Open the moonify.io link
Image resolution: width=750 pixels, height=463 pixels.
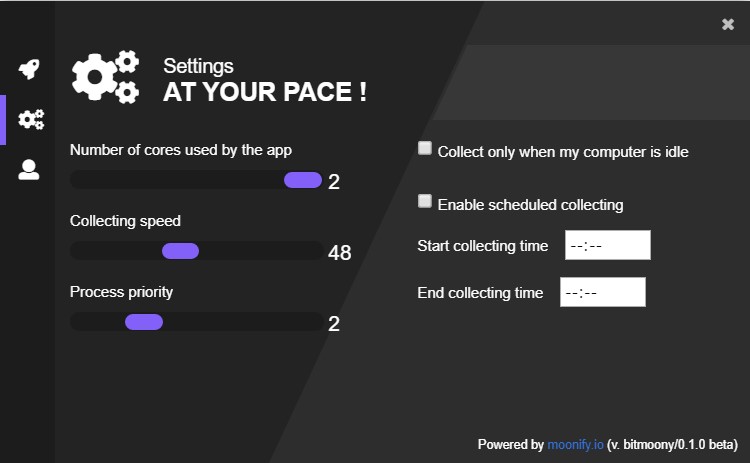pyautogui.click(x=575, y=444)
